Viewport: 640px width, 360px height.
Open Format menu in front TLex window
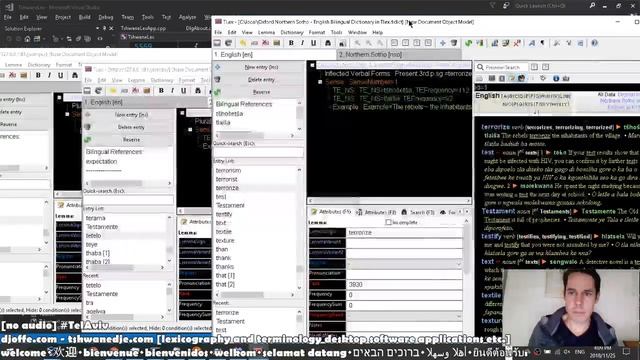[x=317, y=32]
